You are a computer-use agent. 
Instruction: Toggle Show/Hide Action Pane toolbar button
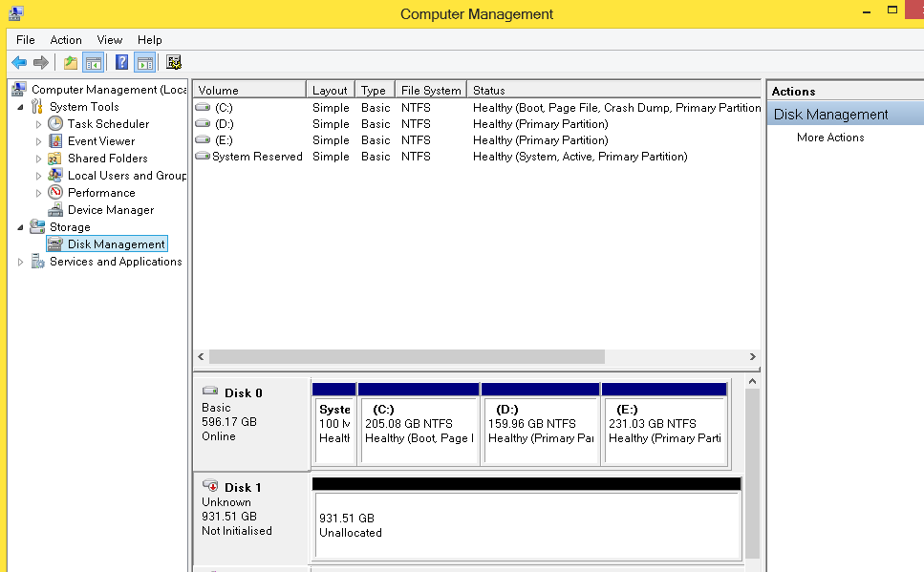pos(144,63)
